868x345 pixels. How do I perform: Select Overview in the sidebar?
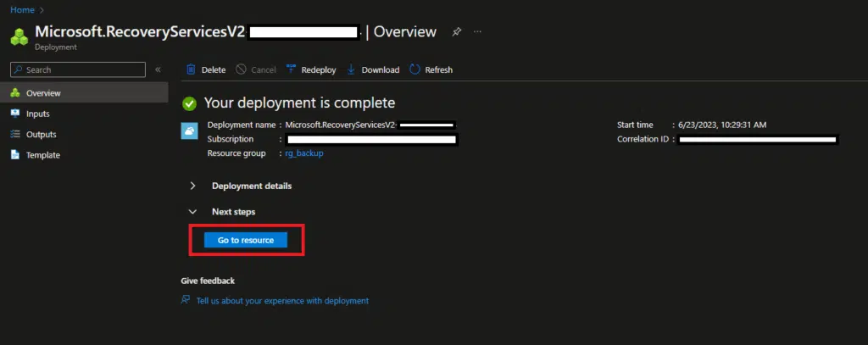[x=84, y=93]
